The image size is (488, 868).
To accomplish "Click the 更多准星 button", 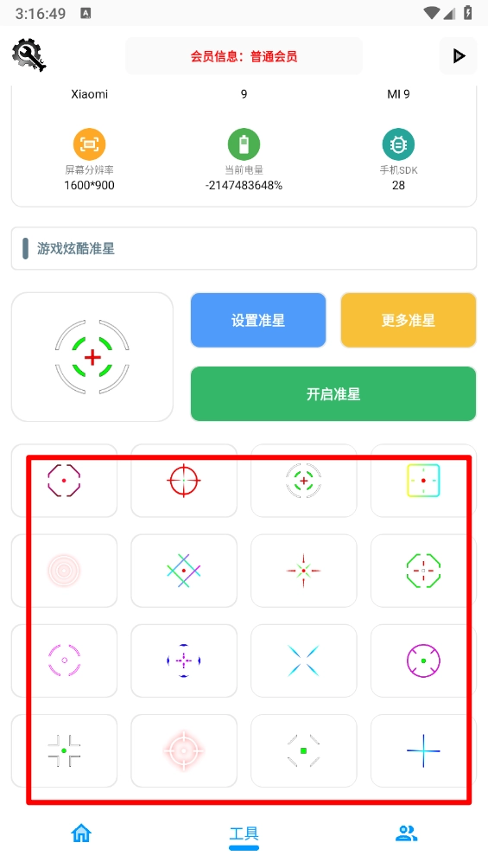I will 409,320.
